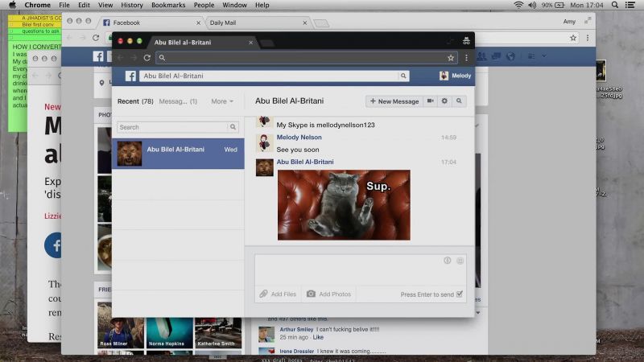Open the Abu Bilel Al-Britani conversation row
This screenshot has height=362, width=644.
click(x=178, y=154)
